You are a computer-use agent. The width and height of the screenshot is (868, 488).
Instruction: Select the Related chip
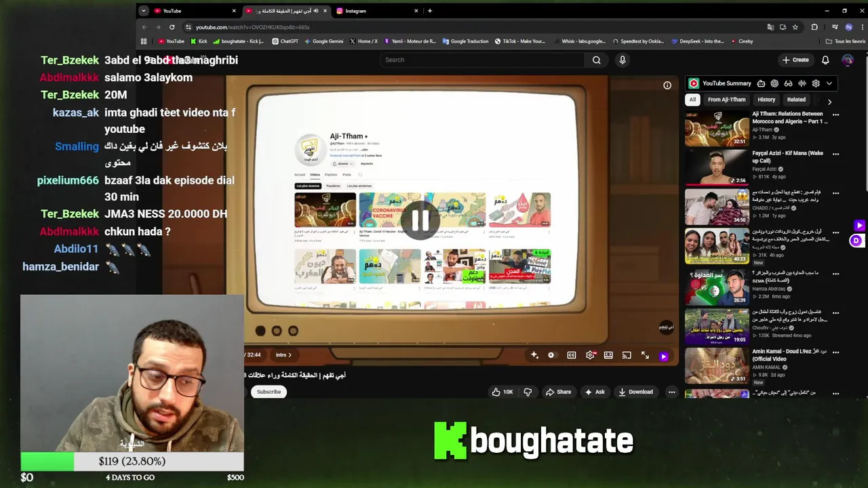pos(796,100)
